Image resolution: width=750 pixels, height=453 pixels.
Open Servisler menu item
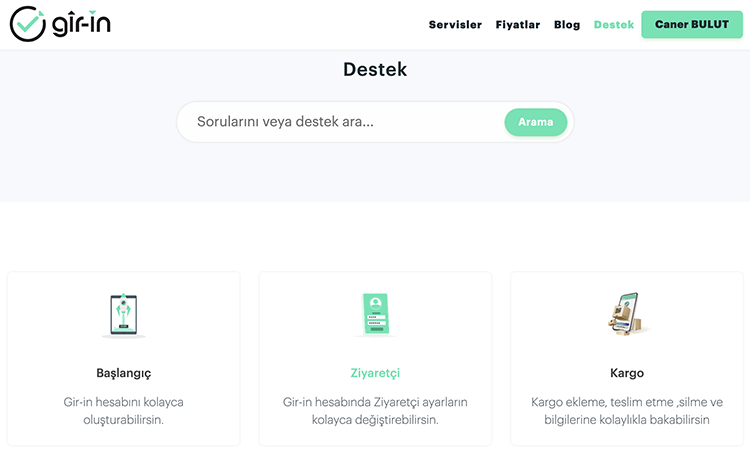click(x=455, y=24)
